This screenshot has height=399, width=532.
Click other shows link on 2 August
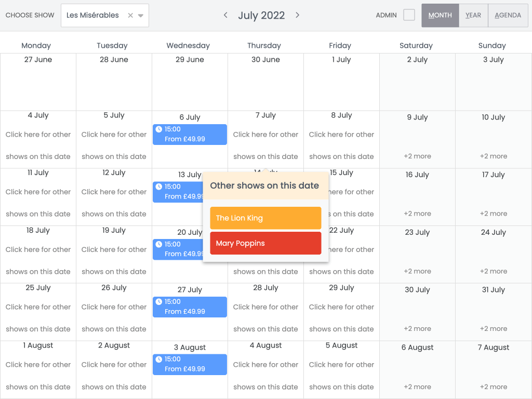pos(114,376)
